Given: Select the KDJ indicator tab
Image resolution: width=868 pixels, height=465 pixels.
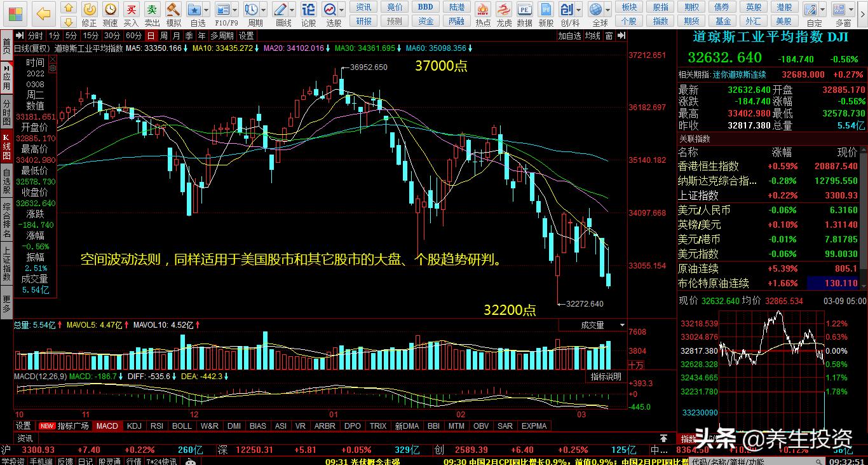Looking at the screenshot, I should (x=134, y=426).
